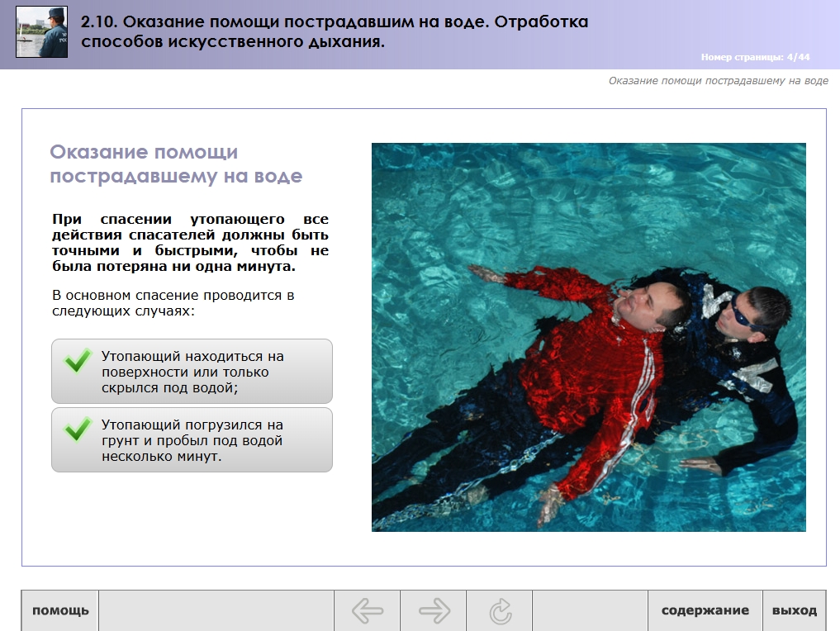Click the выход exit button
This screenshot has height=631, width=840.
coord(795,610)
